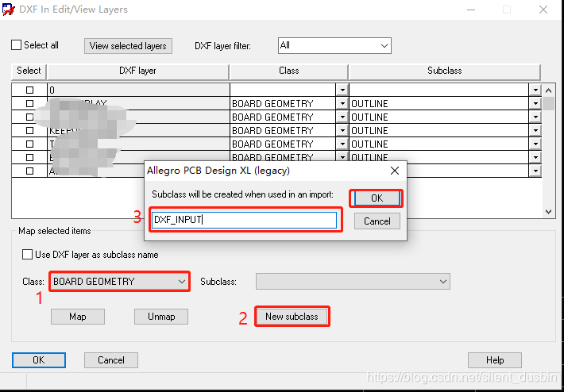Click Cancel in the Allegro popup
The width and height of the screenshot is (564, 392).
pos(377,221)
